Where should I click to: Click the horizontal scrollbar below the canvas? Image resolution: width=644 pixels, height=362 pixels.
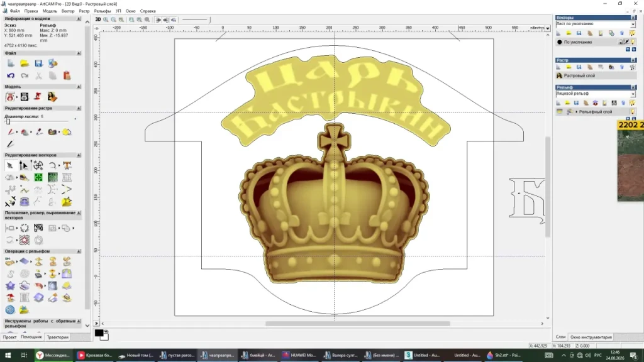pos(357,324)
